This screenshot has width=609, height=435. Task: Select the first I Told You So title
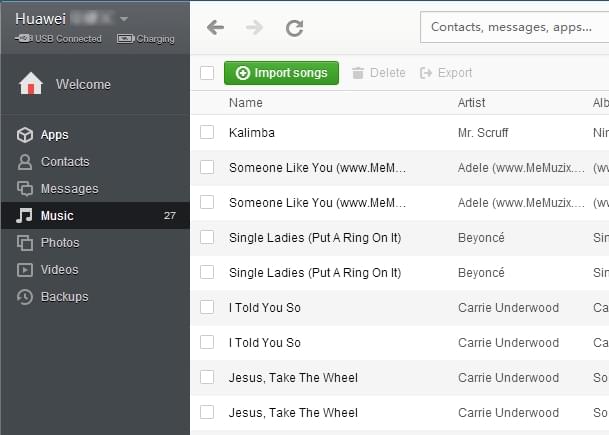point(265,308)
